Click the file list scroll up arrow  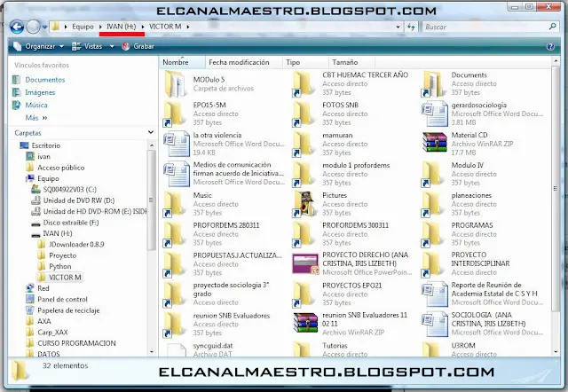[x=556, y=61]
